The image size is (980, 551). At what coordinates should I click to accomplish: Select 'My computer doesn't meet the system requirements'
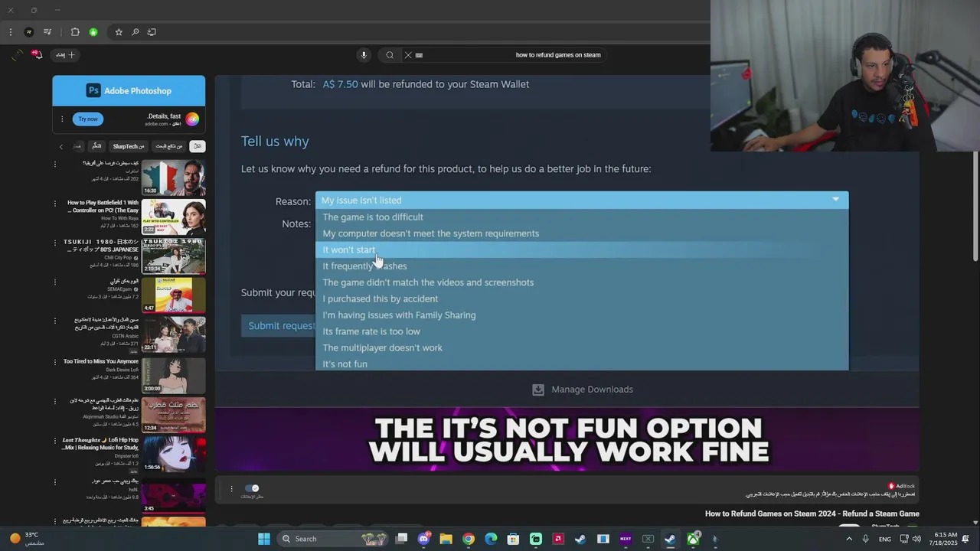pos(582,233)
